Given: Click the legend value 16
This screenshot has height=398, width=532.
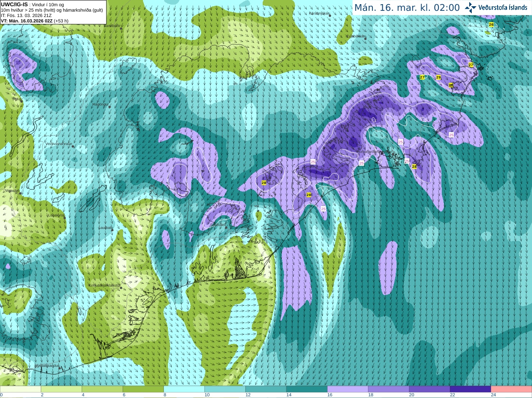Looking at the screenshot, I should coord(330,395).
